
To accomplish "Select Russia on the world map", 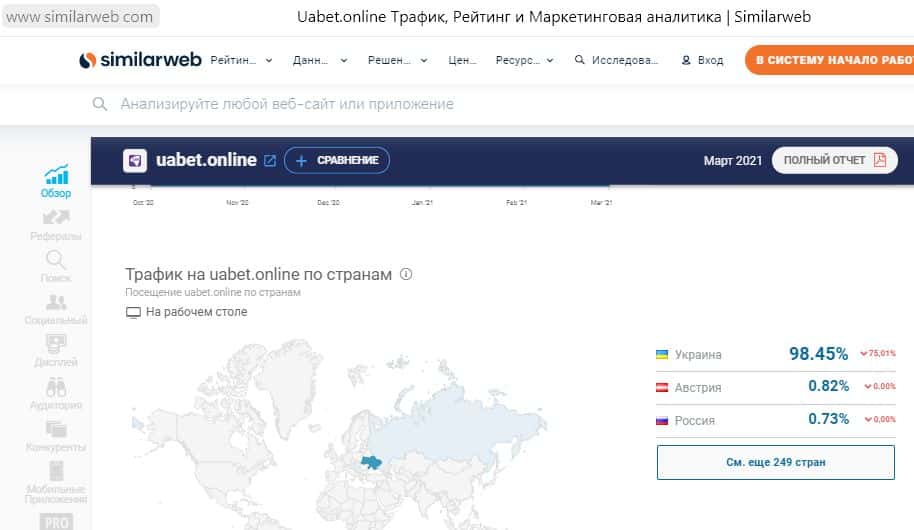I will pos(455,426).
